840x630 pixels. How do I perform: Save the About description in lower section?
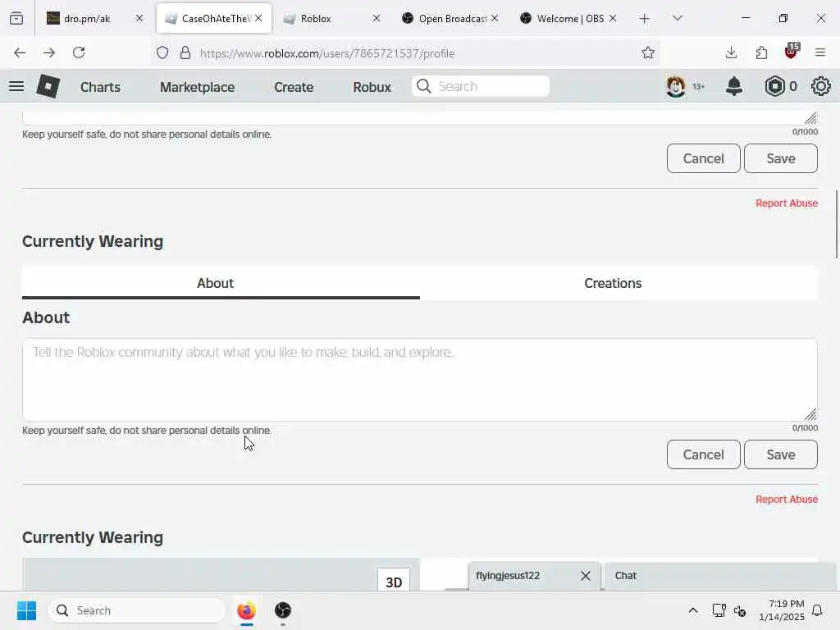[x=781, y=454]
